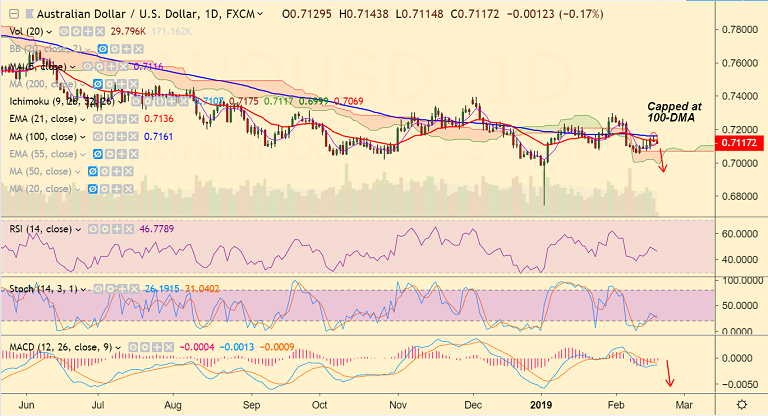Remove the Stoch indicator
This screenshot has height=416, width=768.
[135, 289]
